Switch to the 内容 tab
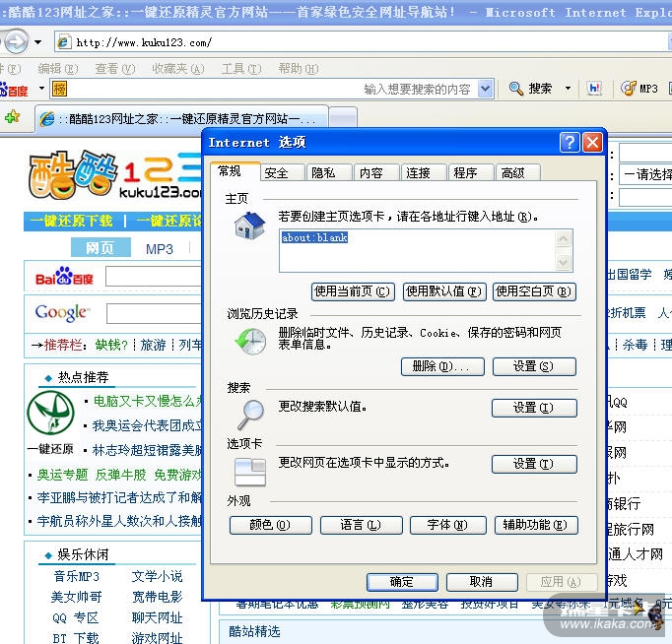672x644 pixels. (376, 172)
